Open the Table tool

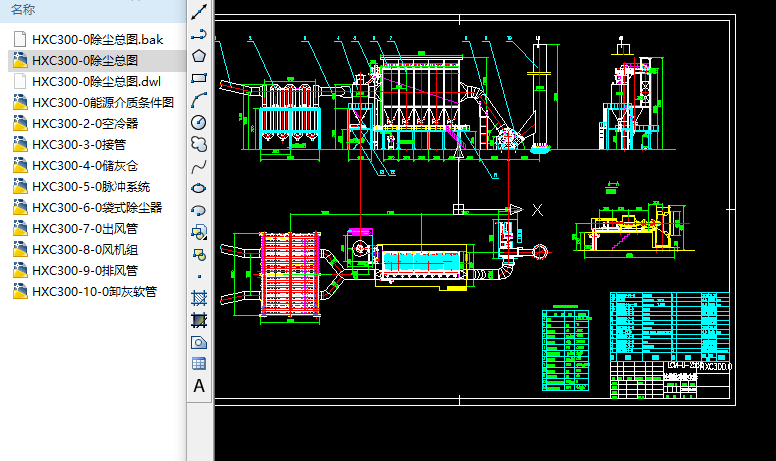click(199, 364)
